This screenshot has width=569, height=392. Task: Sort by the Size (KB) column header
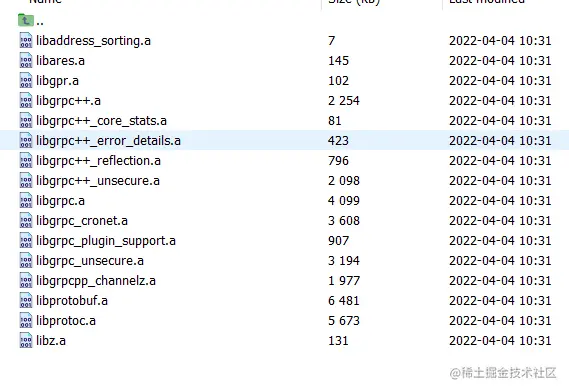tap(354, 2)
